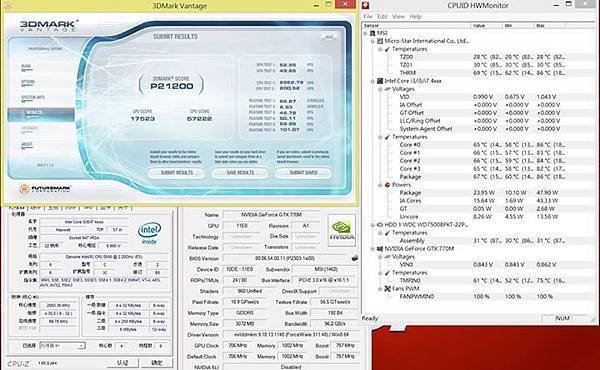Open the HWMonitor File menu

pos(368,16)
